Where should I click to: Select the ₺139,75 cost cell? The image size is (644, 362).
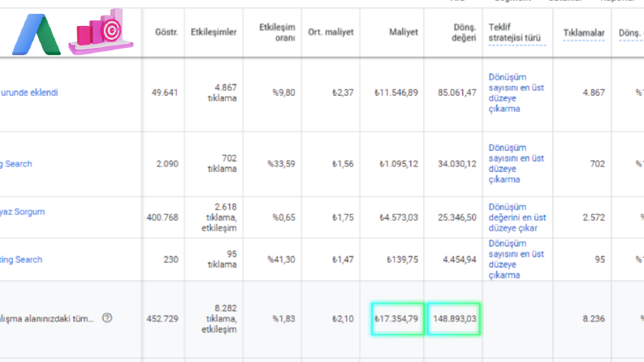tap(403, 260)
